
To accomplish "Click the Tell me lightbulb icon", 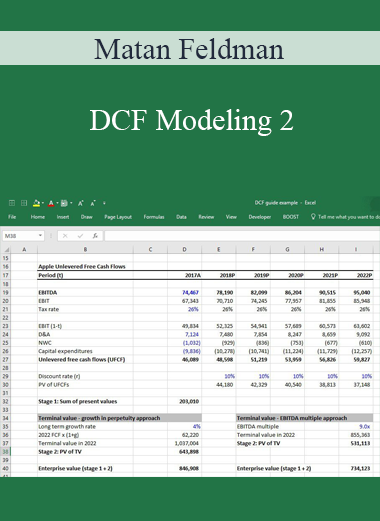I will 313,217.
